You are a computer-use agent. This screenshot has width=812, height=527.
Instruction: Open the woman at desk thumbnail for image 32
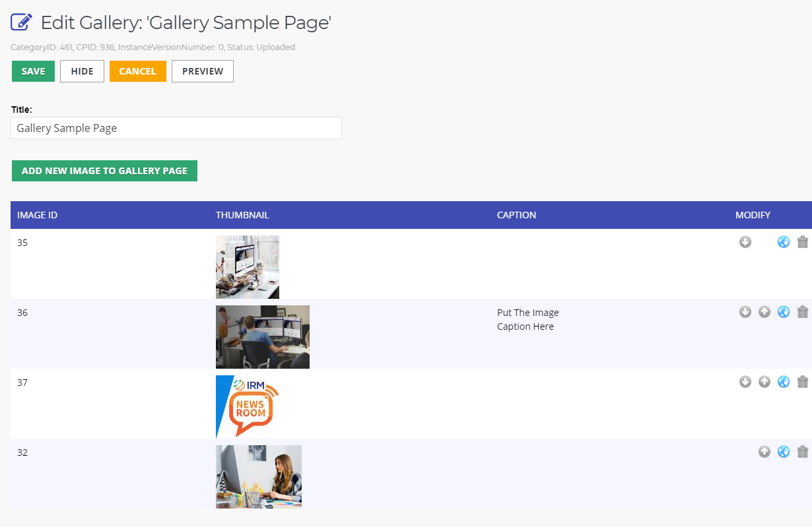coord(259,477)
